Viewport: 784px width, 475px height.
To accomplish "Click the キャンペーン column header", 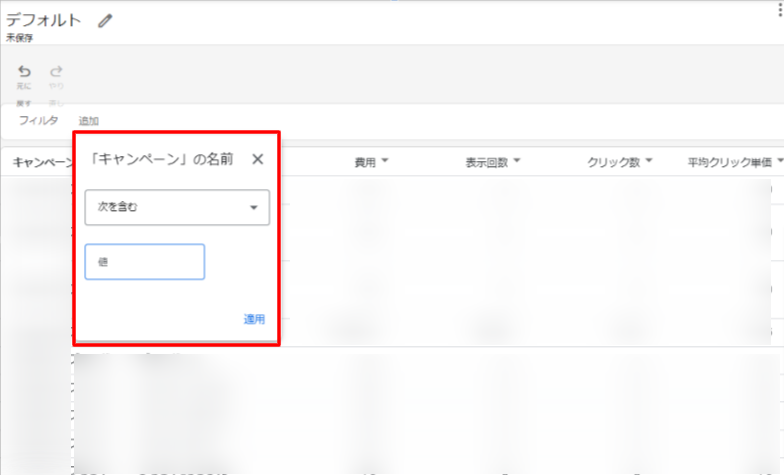I will pos(40,162).
